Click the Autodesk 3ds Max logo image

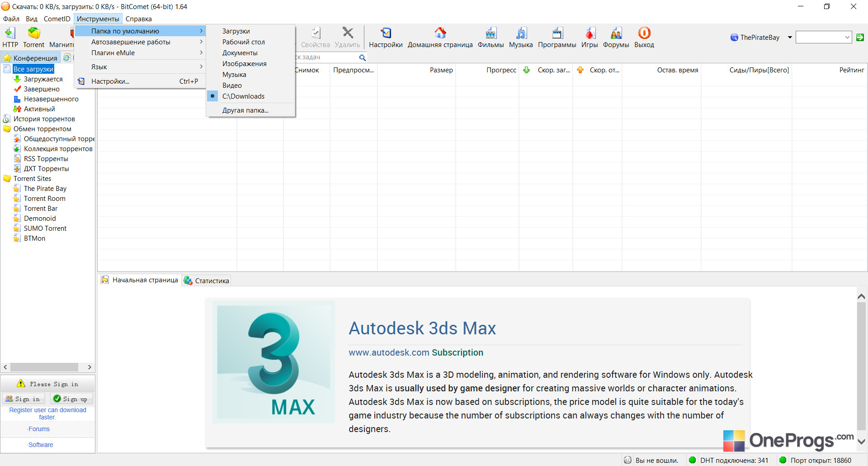[274, 362]
